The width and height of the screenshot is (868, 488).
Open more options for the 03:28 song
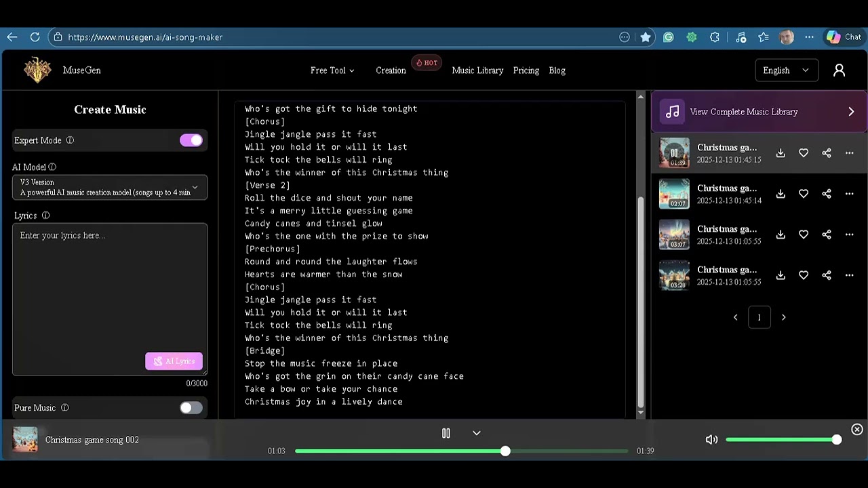[x=849, y=275]
